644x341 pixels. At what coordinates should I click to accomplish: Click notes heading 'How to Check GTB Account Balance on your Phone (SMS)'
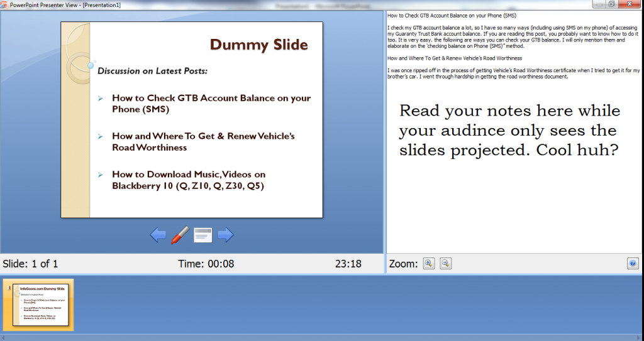[x=452, y=16]
